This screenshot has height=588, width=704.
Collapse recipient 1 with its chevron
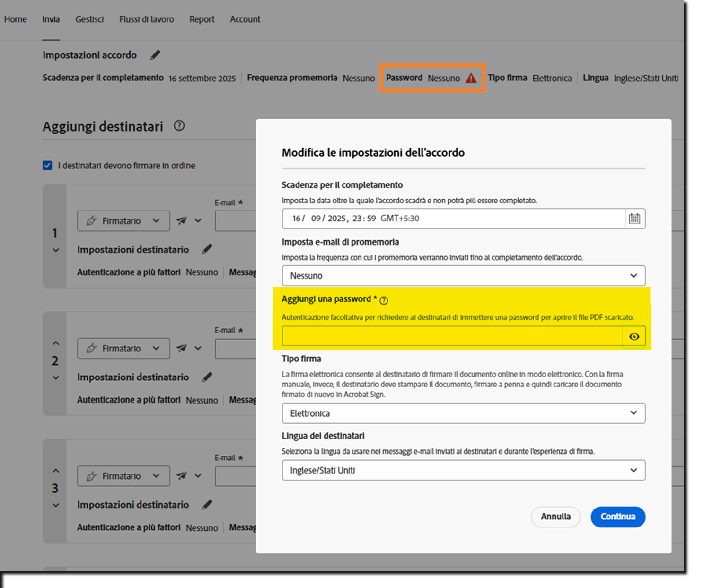tap(55, 250)
